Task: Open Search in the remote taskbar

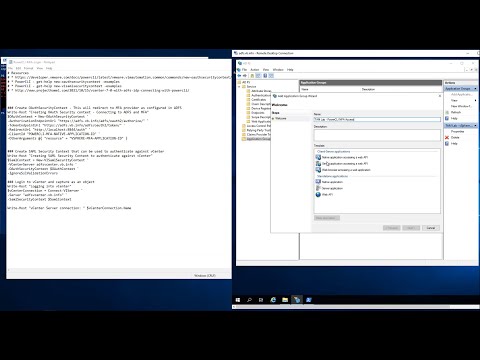Action: click(x=249, y=300)
